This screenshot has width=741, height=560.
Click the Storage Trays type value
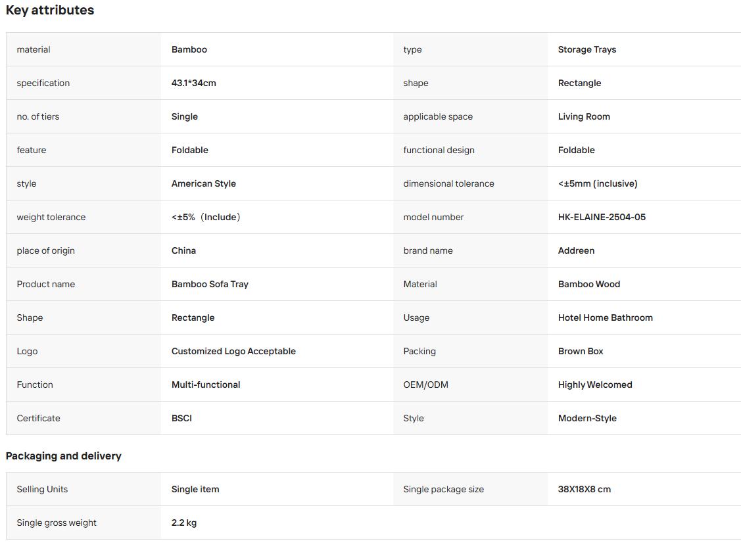(587, 49)
